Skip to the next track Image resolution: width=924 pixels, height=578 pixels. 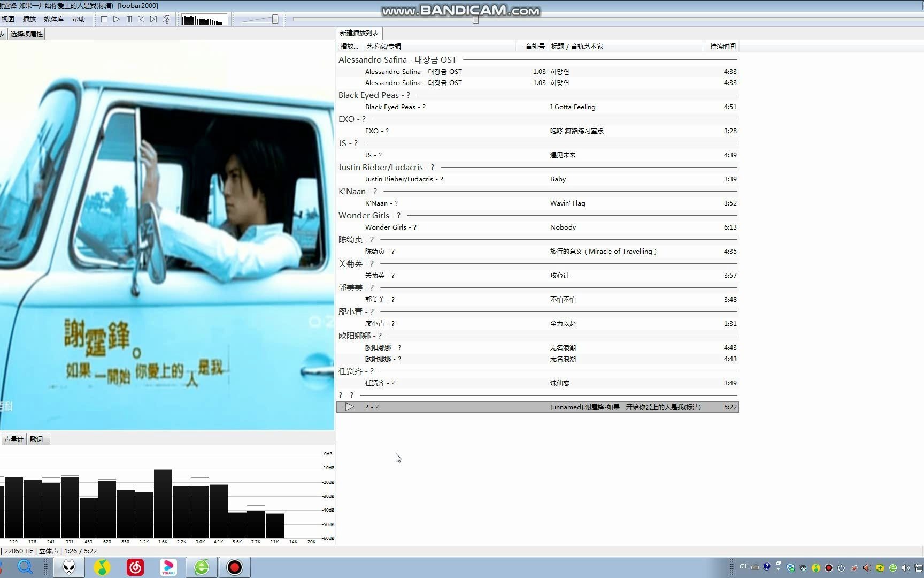(x=153, y=19)
